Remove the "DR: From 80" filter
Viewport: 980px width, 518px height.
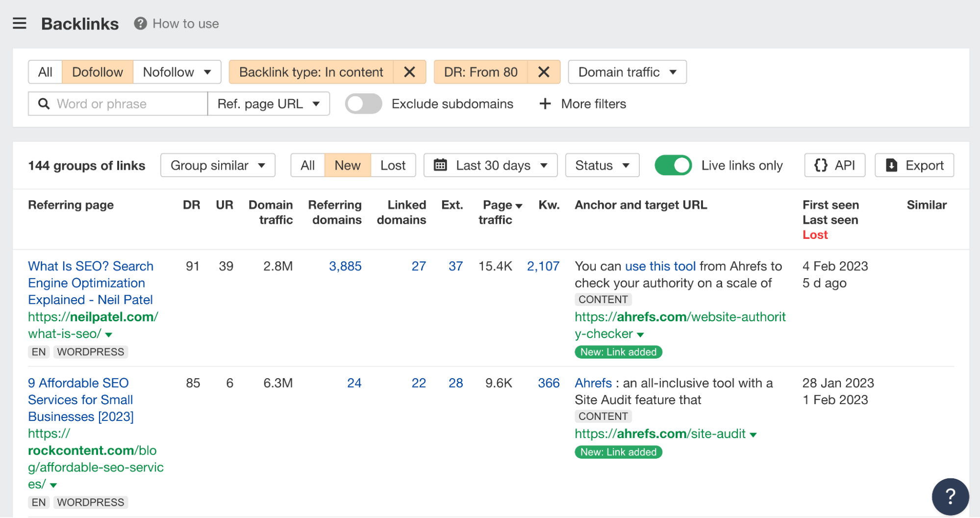click(x=543, y=72)
